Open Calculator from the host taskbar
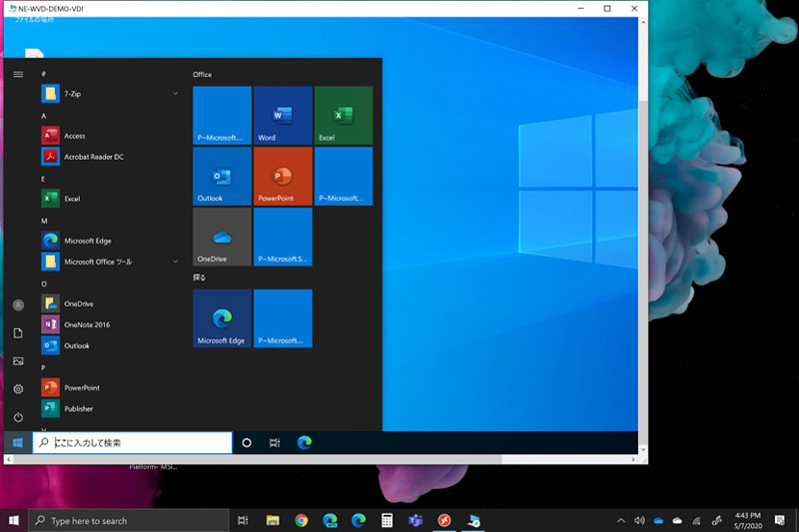This screenshot has height=532, width=799. click(x=387, y=521)
